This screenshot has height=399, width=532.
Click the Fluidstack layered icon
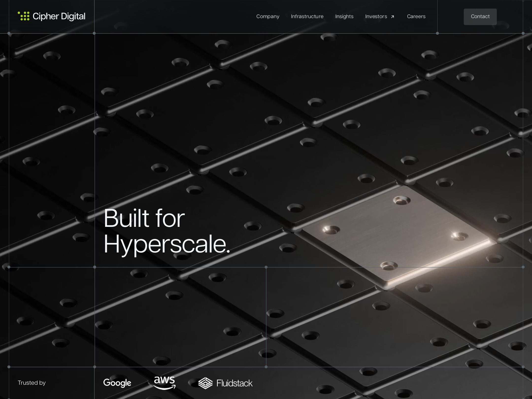tap(205, 383)
